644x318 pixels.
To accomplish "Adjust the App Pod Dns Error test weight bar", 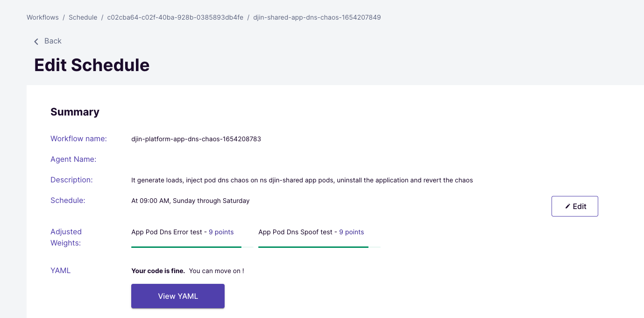I will [192, 246].
